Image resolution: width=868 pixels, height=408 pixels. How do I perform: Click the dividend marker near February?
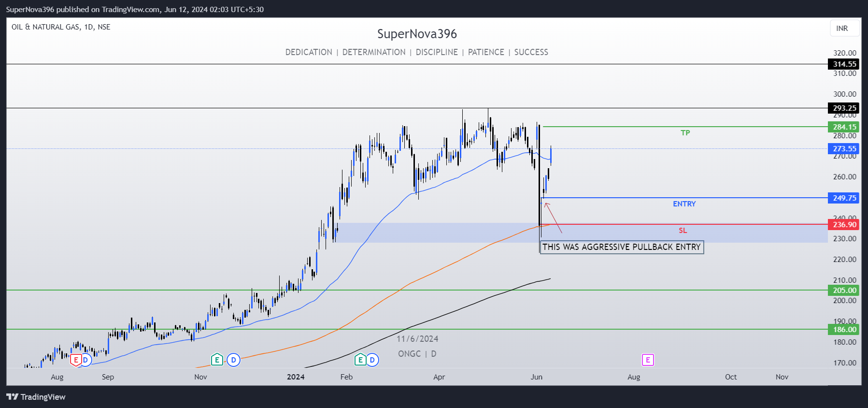click(372, 360)
